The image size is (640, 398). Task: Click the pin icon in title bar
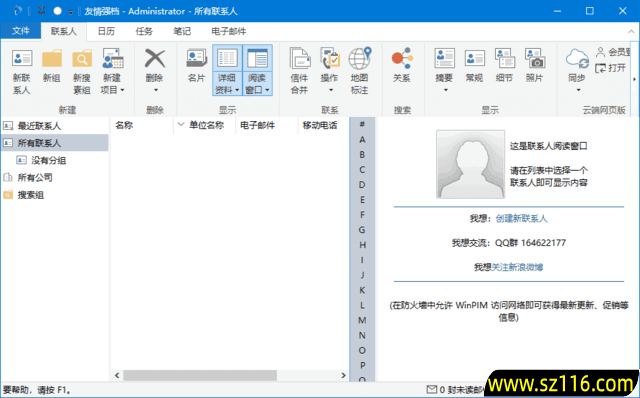[x=41, y=11]
